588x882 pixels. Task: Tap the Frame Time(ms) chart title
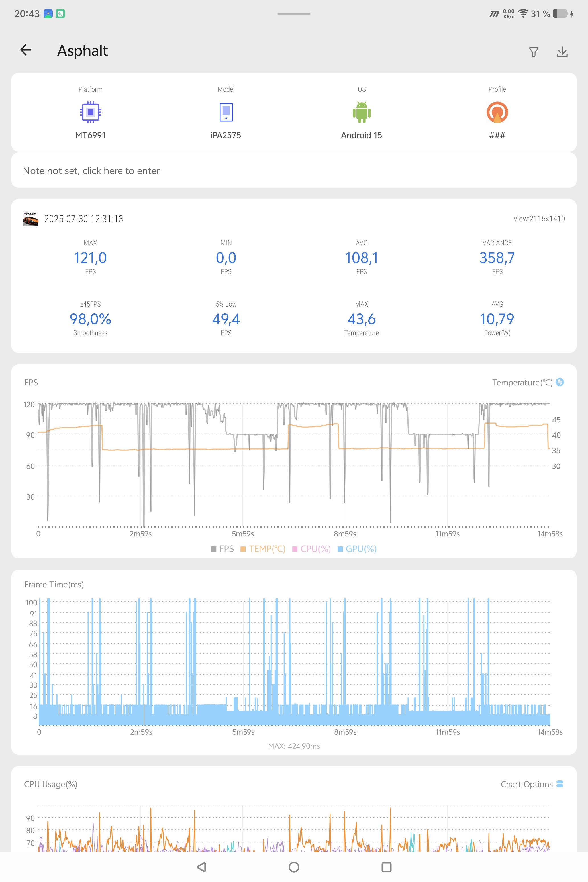[54, 584]
